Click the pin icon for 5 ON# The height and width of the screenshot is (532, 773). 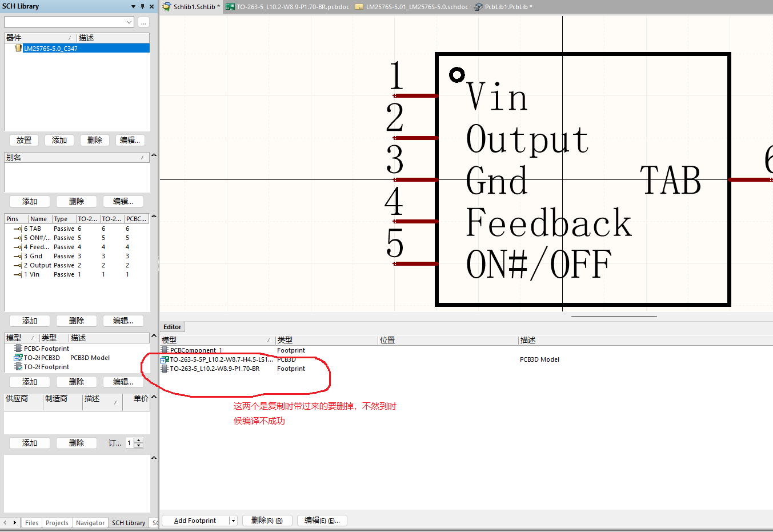pos(17,238)
